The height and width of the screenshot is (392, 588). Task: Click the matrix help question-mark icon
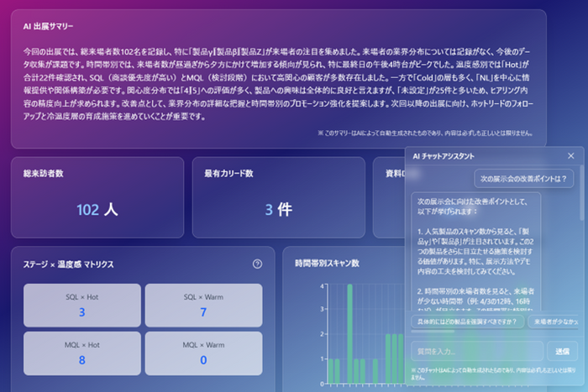click(x=257, y=264)
